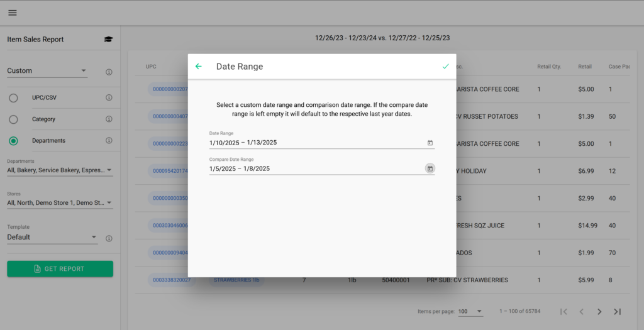This screenshot has width=644, height=330.
Task: Expand the Departments multi-select dropdown
Action: pos(60,170)
